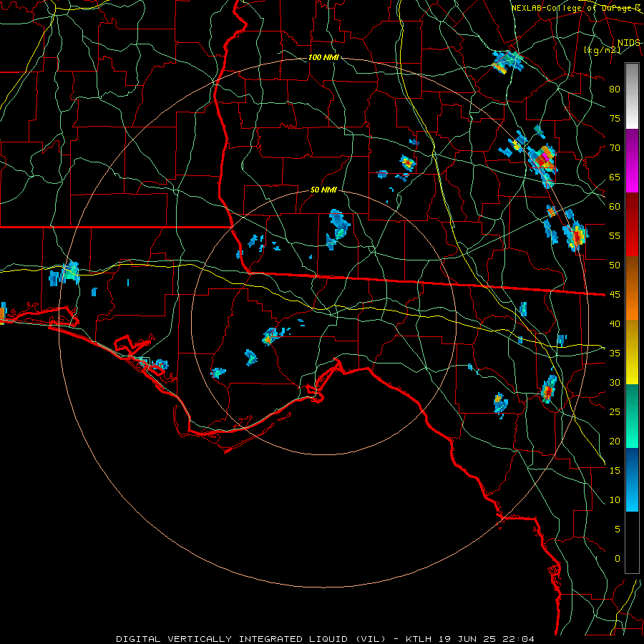The height and width of the screenshot is (644, 644).
Task: Pick the white-gray segment of the VIL color bar
Action: (632, 96)
